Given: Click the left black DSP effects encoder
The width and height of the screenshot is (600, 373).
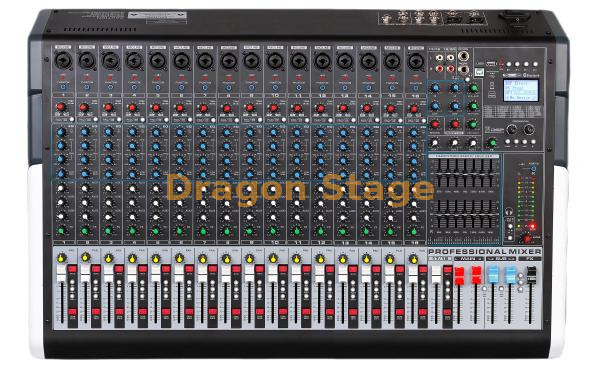Looking at the screenshot, I should (x=512, y=129).
